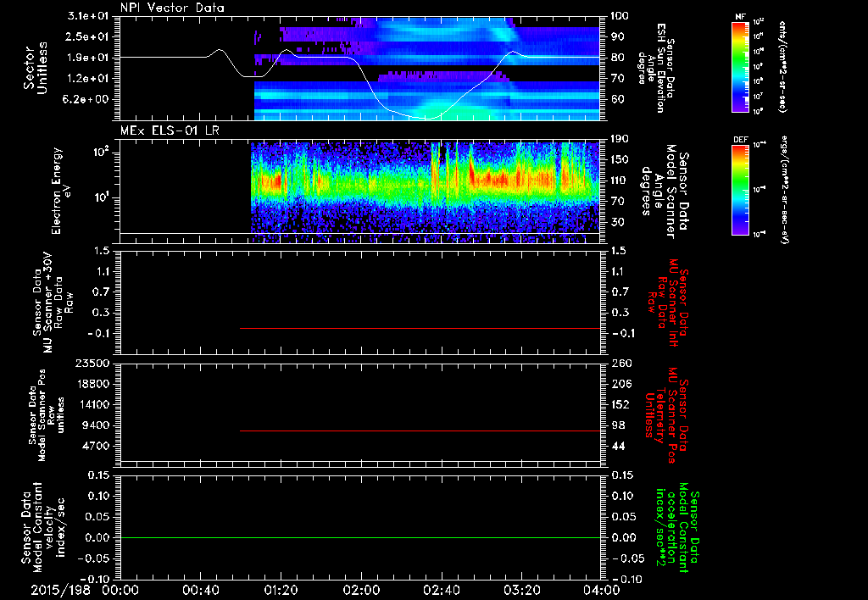Click the "02:40" time tick label
This screenshot has height=600, width=868.
pyautogui.click(x=441, y=590)
